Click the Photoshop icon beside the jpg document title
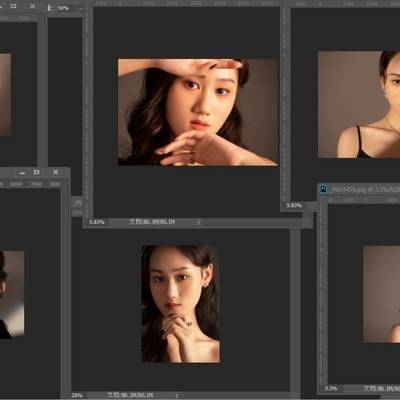The height and width of the screenshot is (400, 400). [323, 189]
